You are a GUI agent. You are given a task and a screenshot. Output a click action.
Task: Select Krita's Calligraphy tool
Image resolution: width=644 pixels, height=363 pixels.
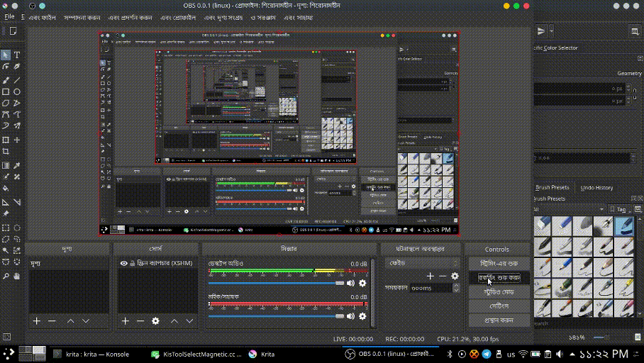(17, 66)
